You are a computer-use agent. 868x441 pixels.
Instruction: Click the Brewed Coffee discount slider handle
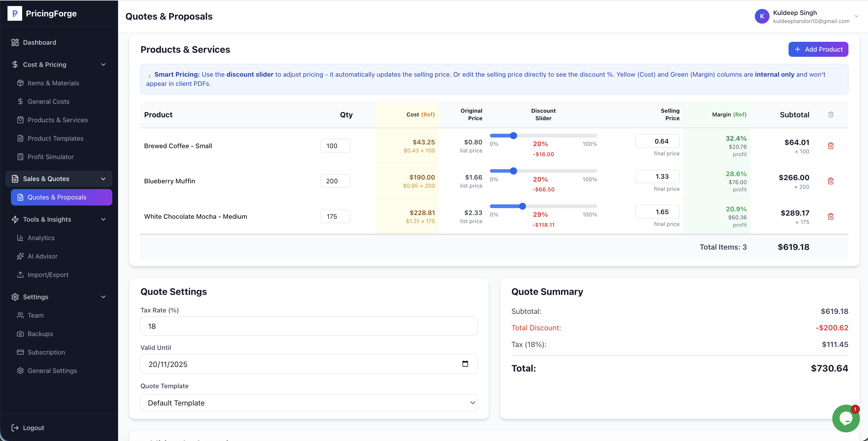point(513,135)
